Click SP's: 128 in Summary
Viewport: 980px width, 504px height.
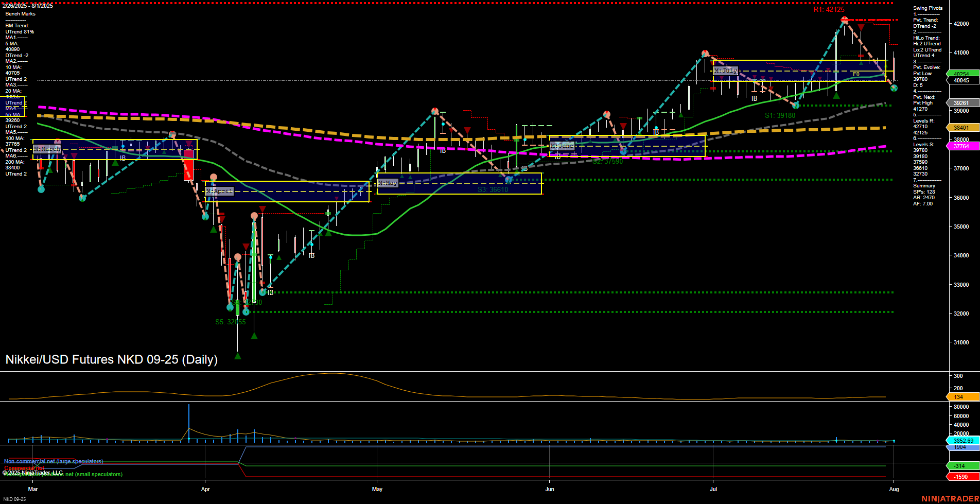pos(924,192)
